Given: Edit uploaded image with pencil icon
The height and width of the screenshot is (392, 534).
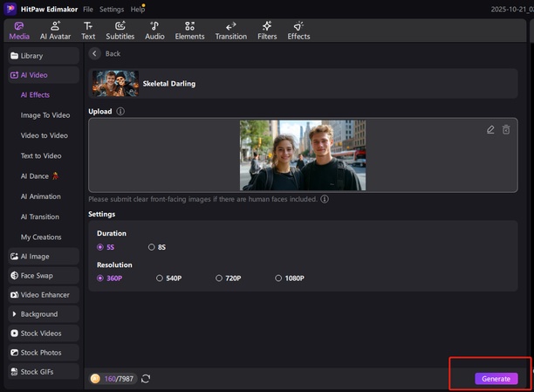Looking at the screenshot, I should point(490,129).
